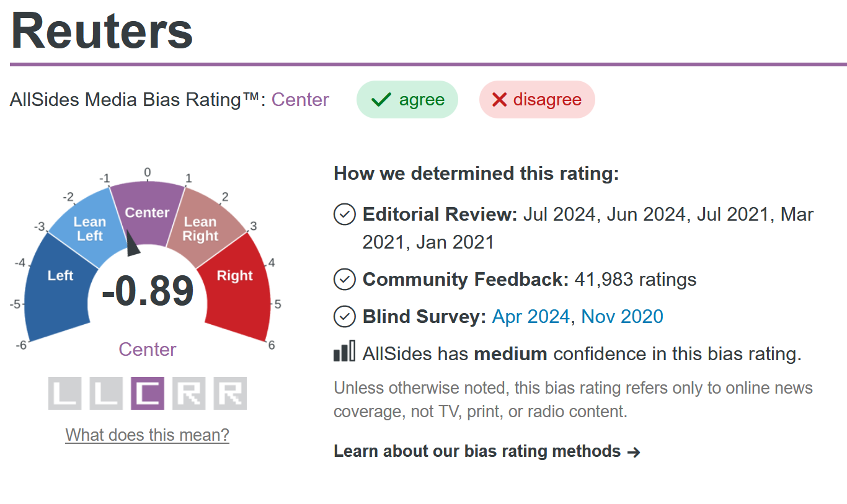The image size is (847, 504).
Task: Open the Apr 2024 blind survey link
Action: pos(531,317)
